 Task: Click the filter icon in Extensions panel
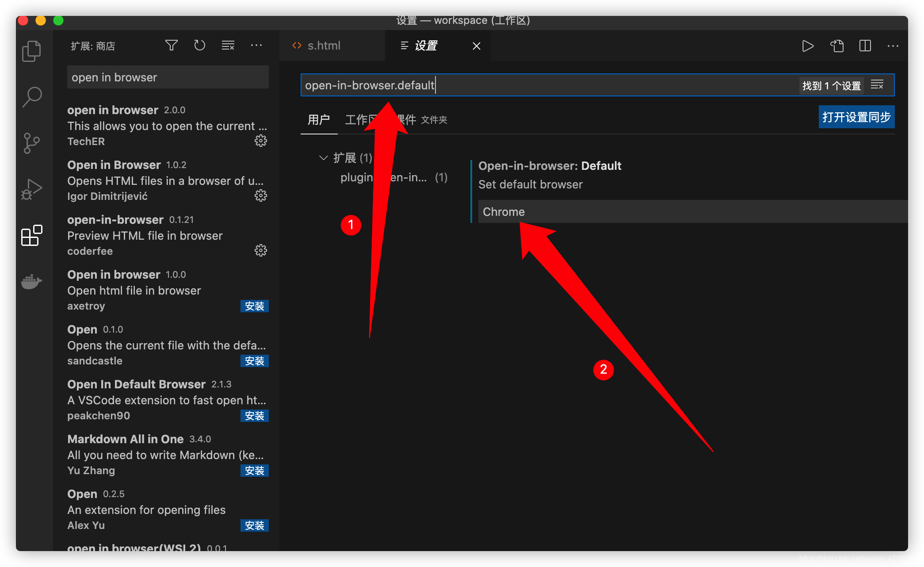point(171,45)
